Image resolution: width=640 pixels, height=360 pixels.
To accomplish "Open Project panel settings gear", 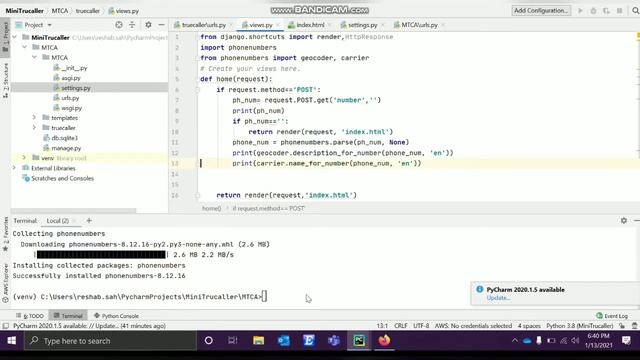I will (148, 25).
